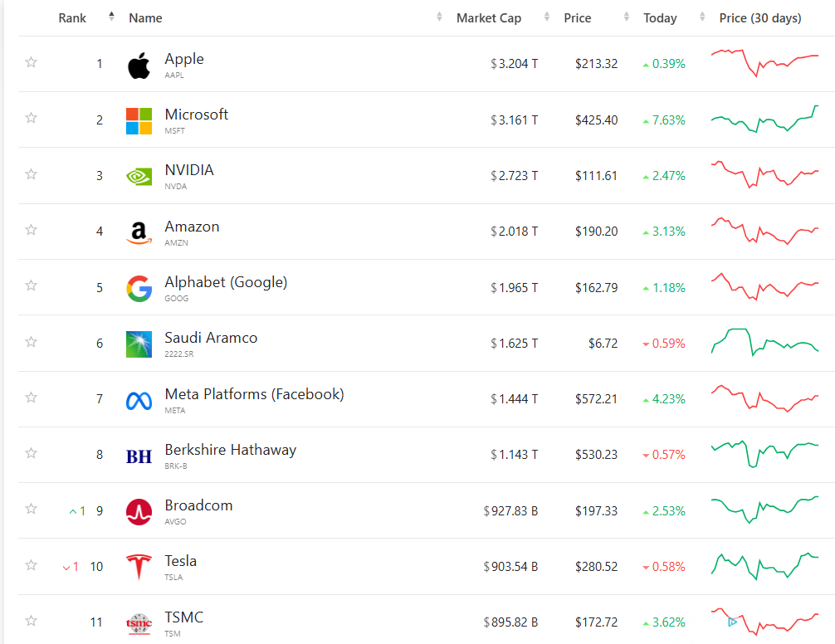Click the Amazon logo icon
Image resolution: width=835 pixels, height=644 pixels.
coord(139,232)
